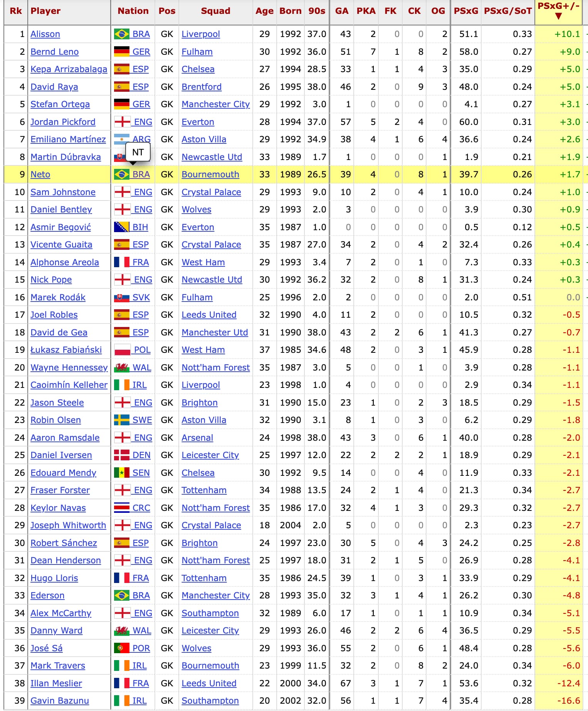Click the Slovakia flag in Marek Rodák's row

122,297
